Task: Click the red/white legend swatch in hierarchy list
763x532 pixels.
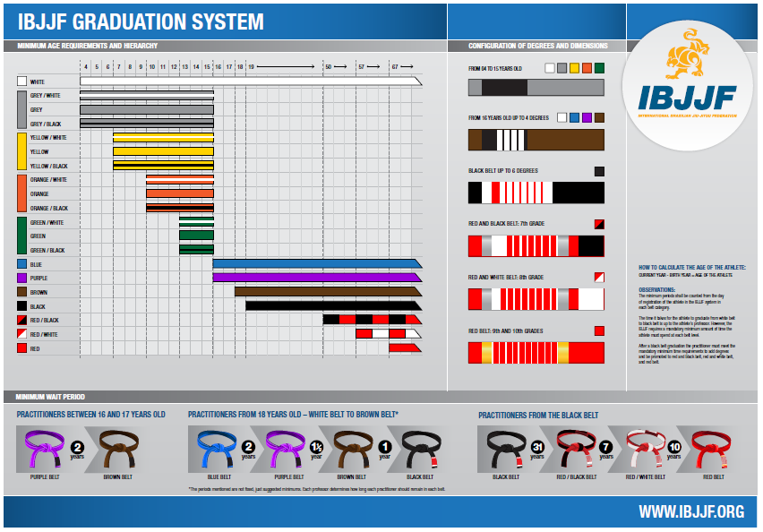Action: pyautogui.click(x=21, y=334)
